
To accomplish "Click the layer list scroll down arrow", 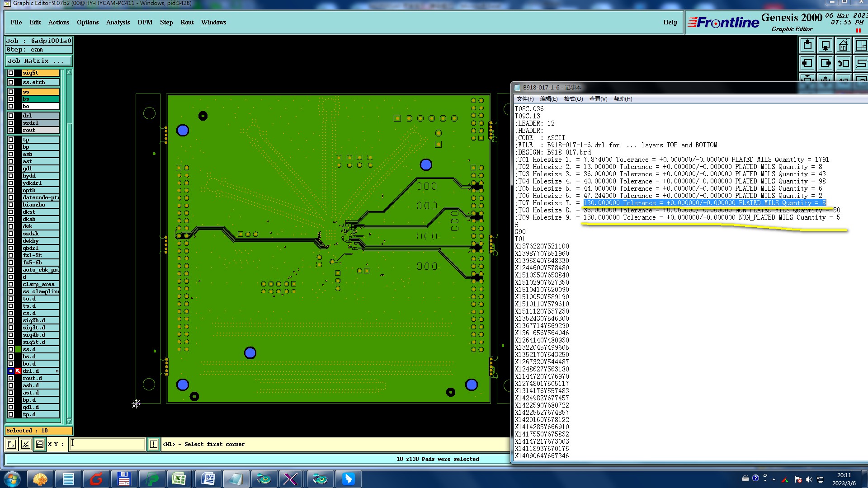I will 69,421.
